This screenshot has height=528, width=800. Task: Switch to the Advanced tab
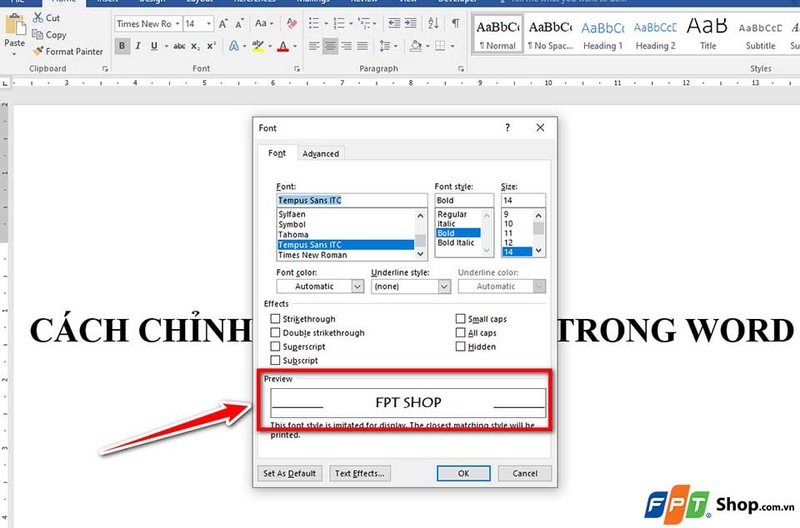click(x=320, y=154)
